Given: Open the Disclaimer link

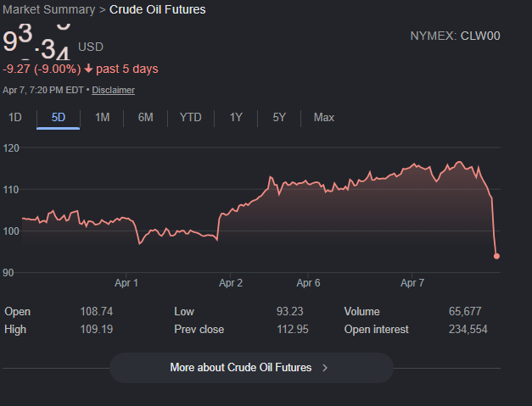Looking at the screenshot, I should click(x=114, y=90).
